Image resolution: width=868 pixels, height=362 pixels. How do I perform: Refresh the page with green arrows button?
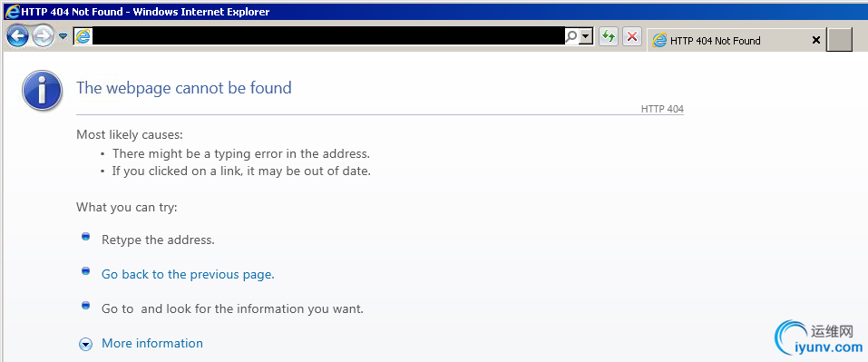609,36
